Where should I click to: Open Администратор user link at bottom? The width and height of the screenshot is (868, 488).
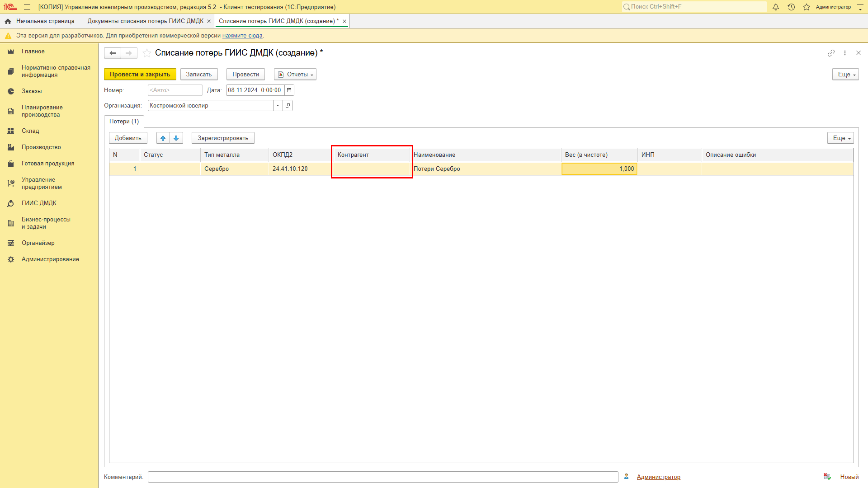[658, 477]
